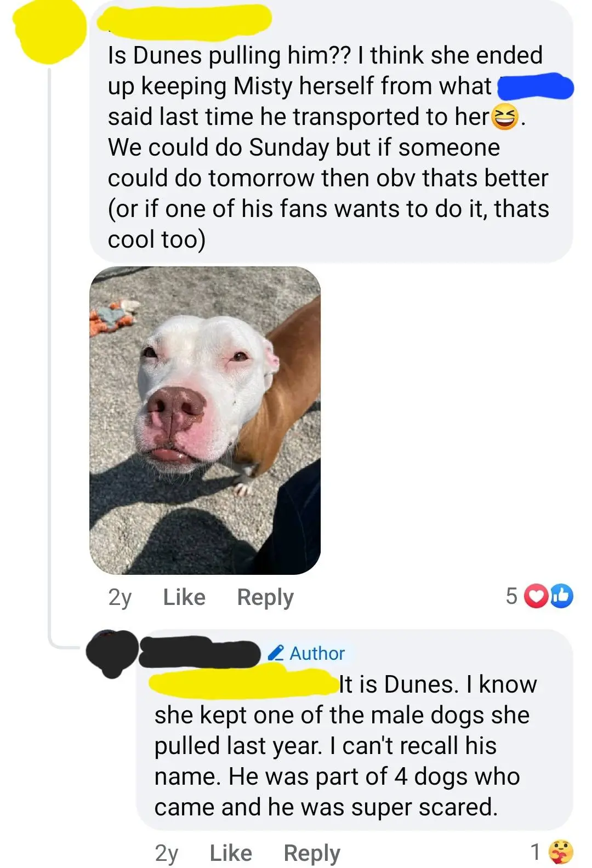
Task: Open the redacted commenter name at top
Action: pyautogui.click(x=184, y=21)
